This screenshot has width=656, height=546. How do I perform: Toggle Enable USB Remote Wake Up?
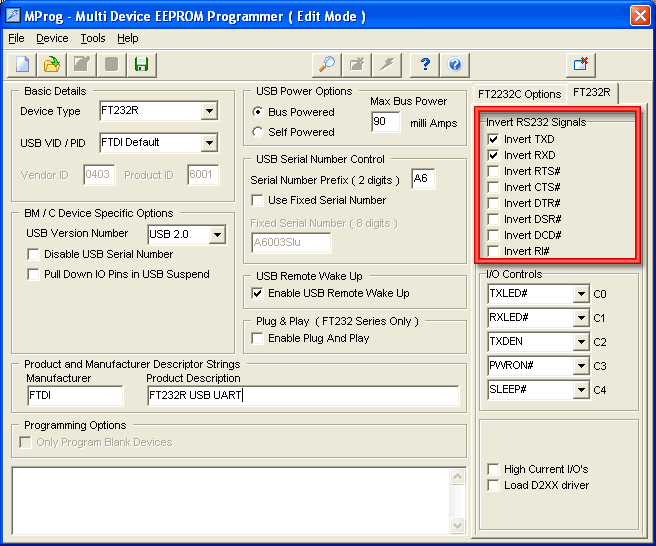[x=257, y=293]
